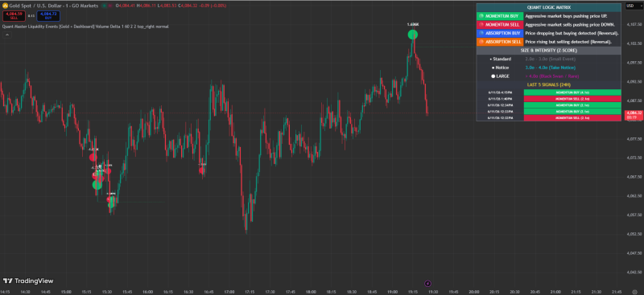This screenshot has height=295, width=644.
Task: Click the QUANT LOGIC MATRIX header
Action: pyautogui.click(x=549, y=7)
